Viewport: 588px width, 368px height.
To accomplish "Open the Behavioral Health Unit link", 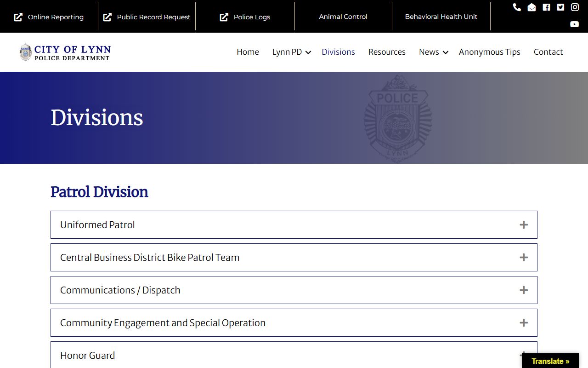I will (x=441, y=17).
